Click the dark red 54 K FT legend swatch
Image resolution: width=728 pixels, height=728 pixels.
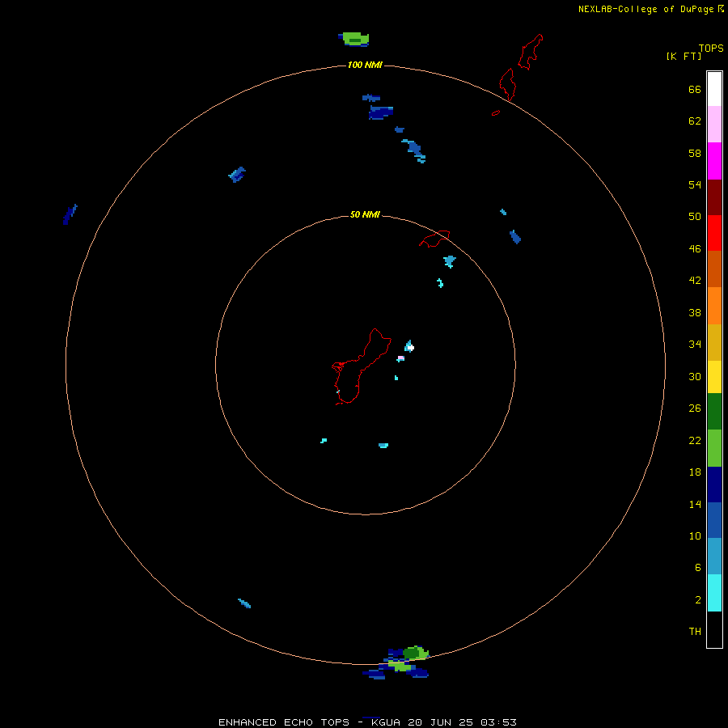[x=714, y=197]
